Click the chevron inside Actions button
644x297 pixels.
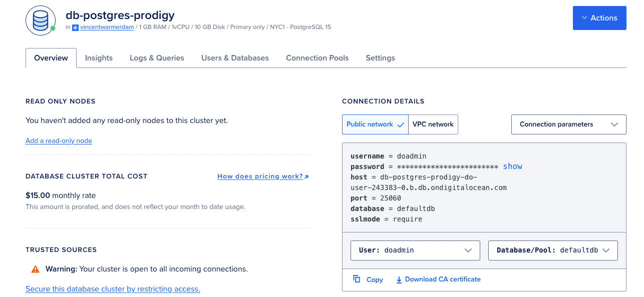click(x=584, y=17)
